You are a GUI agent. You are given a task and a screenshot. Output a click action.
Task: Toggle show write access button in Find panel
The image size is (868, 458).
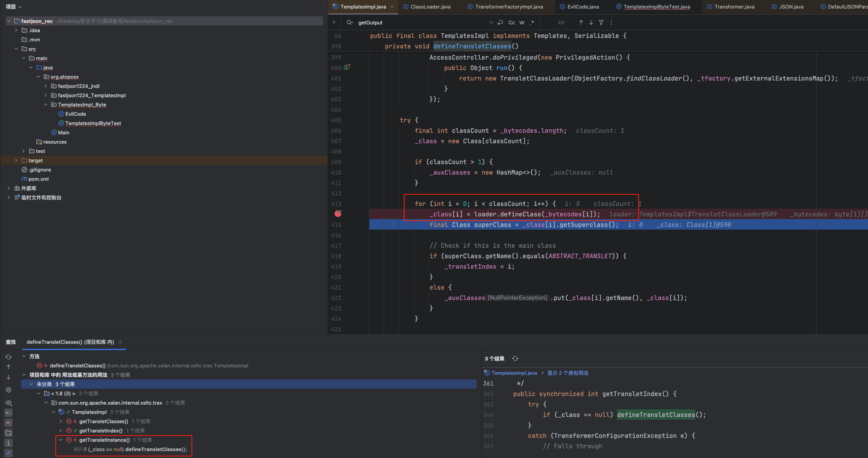pos(9,423)
